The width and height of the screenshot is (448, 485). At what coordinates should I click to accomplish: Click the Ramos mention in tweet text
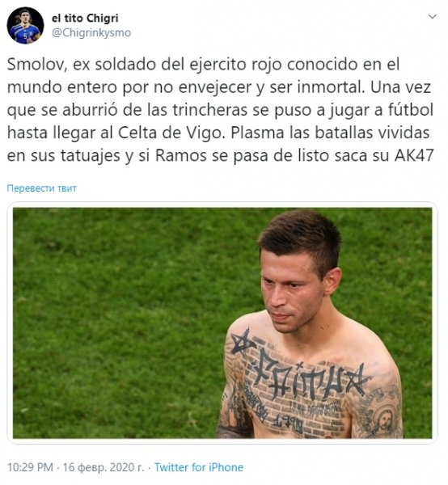coord(181,155)
